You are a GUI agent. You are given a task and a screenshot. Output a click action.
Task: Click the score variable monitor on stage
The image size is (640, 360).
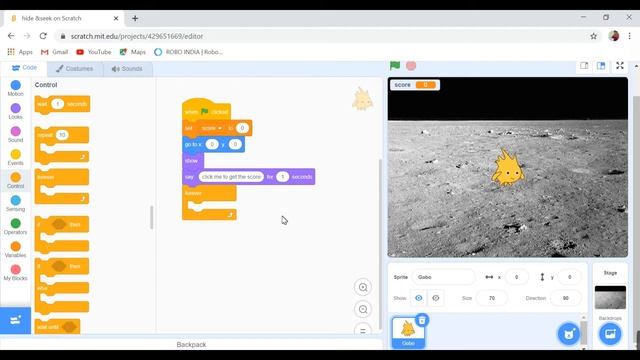click(x=415, y=85)
